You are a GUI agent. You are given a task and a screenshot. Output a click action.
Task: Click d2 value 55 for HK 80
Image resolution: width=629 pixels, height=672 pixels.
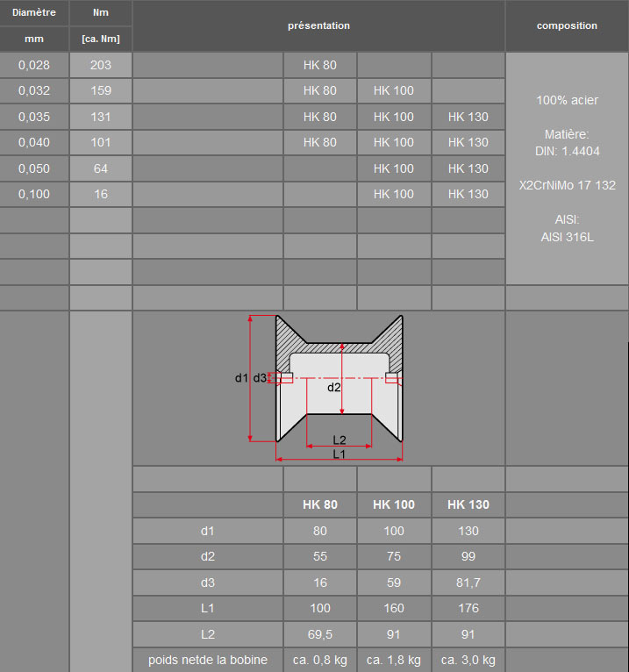coord(319,557)
